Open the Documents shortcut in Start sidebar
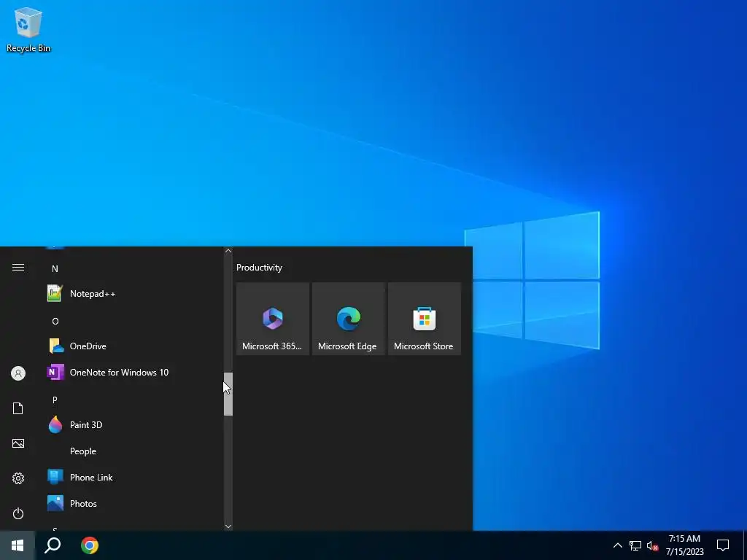The height and width of the screenshot is (560, 747). [18, 408]
